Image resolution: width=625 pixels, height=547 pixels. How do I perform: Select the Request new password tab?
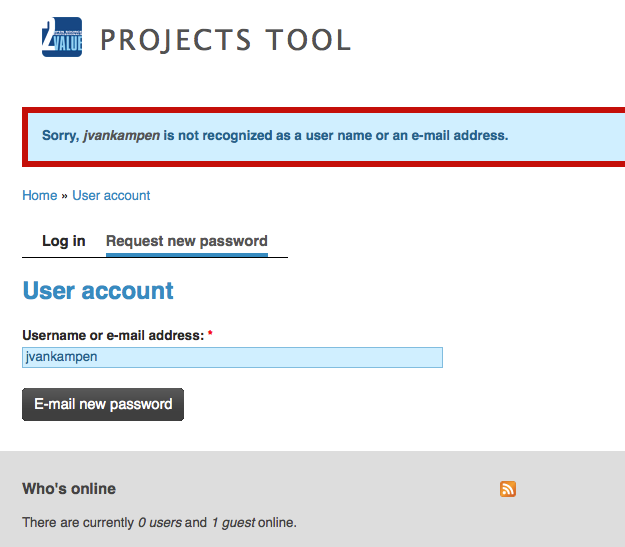pyautogui.click(x=187, y=241)
